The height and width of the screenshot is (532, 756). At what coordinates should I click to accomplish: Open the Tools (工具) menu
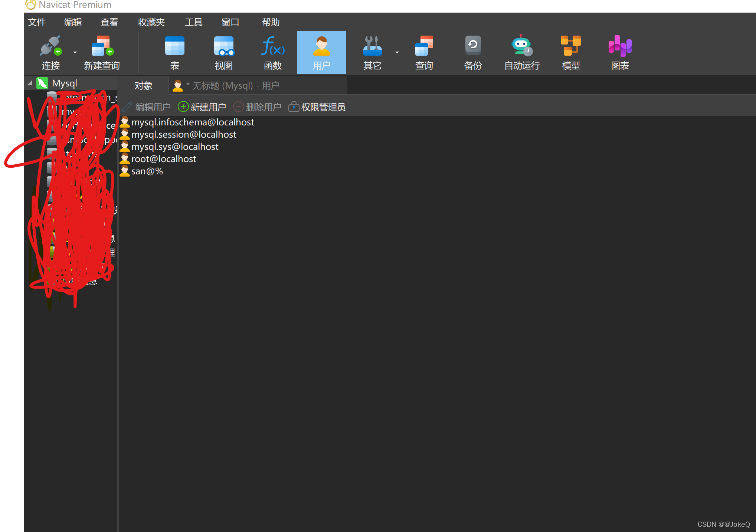[x=193, y=22]
